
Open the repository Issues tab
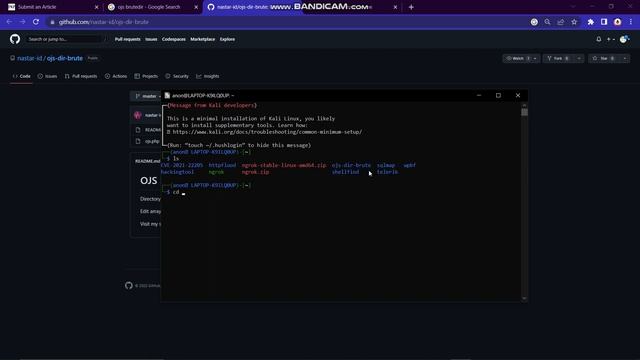[47, 76]
